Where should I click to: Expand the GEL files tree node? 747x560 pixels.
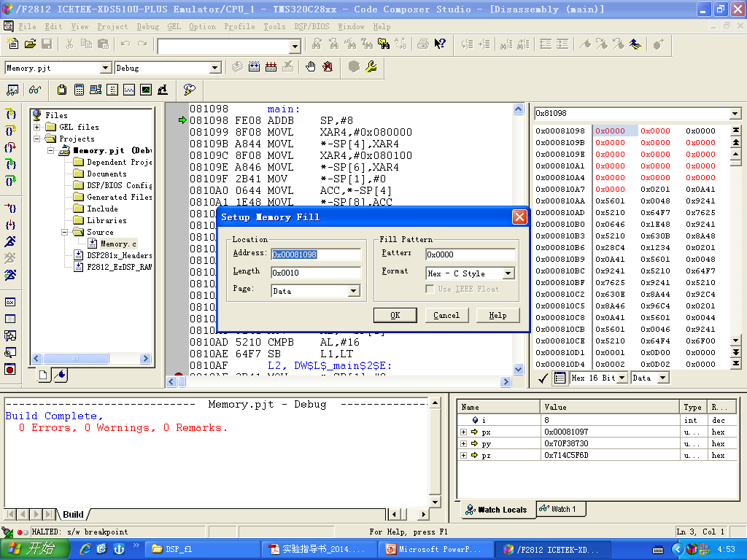(x=36, y=127)
